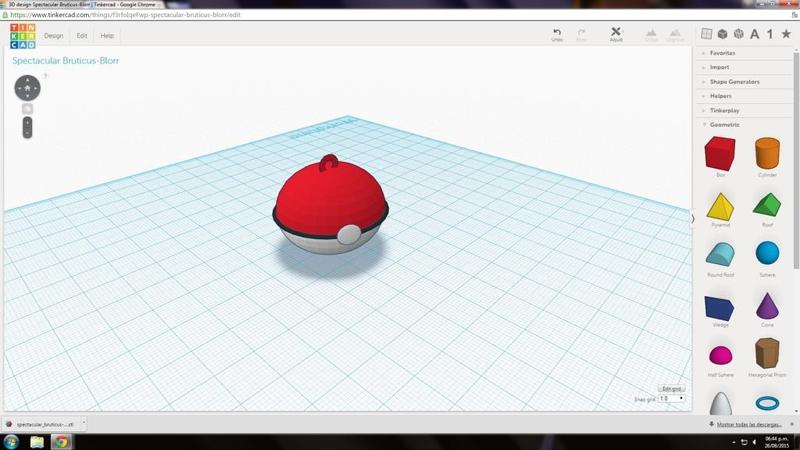Screen dimensions: 800x450
Task: Click the browser address bar URL
Action: click(x=125, y=15)
